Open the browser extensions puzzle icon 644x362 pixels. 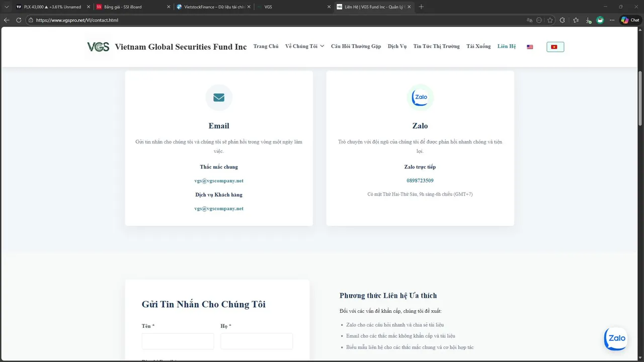pos(562,20)
